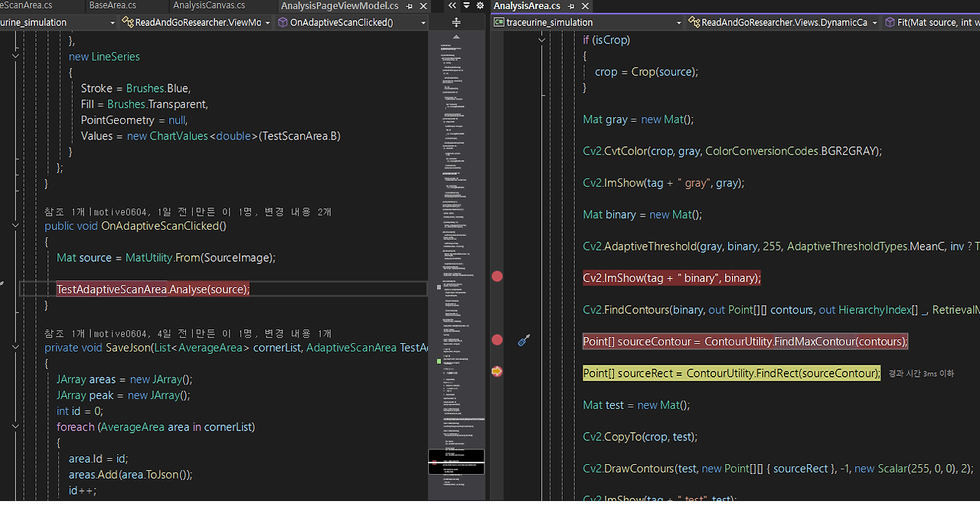This screenshot has height=520, width=980.
Task: Click the split editor icon above minimap
Action: pos(456,22)
